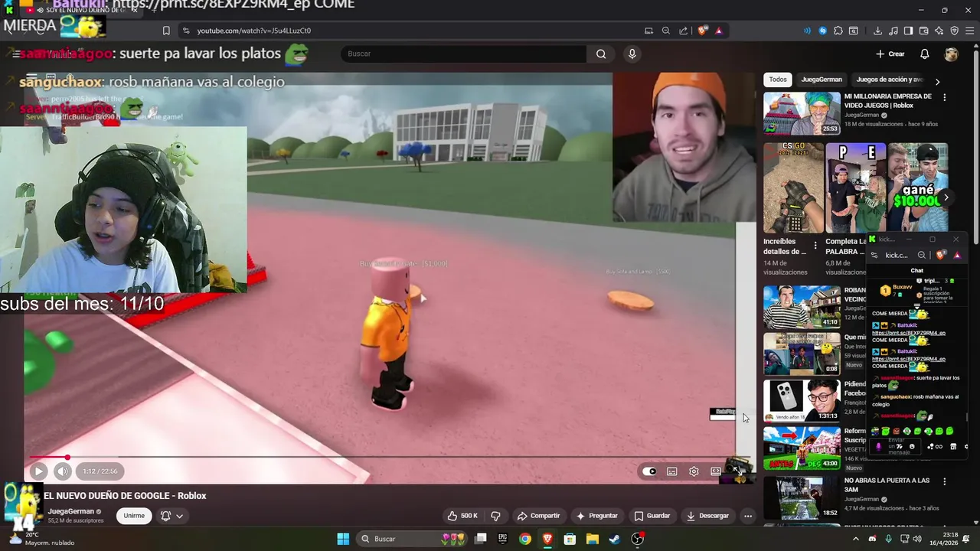Open the browser hamburger main menu
The height and width of the screenshot is (551, 980).
(x=970, y=31)
